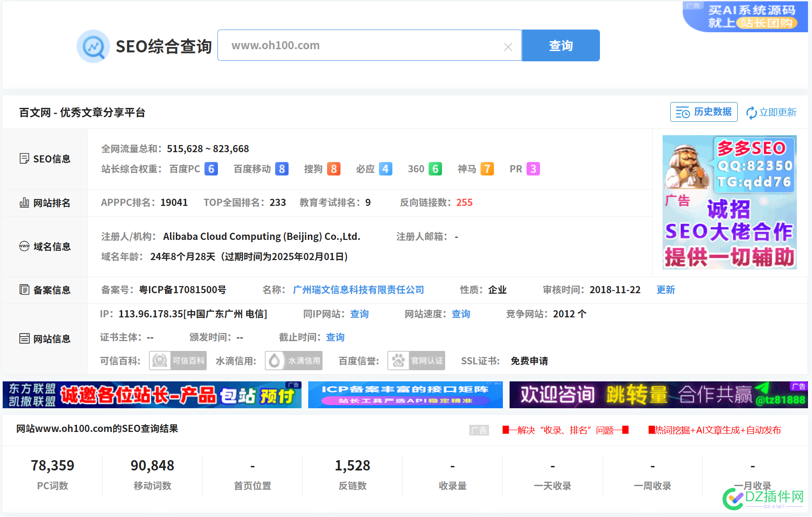Open the 买AI系统源码 top corner ad

coord(745,17)
